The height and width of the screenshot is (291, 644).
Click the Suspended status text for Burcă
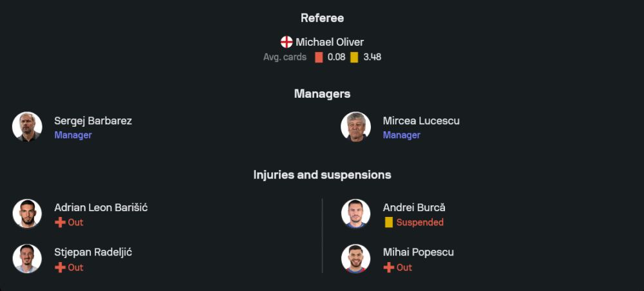[420, 223]
